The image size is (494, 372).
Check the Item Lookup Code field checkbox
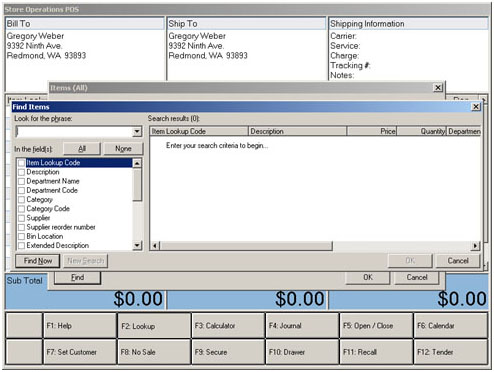pos(21,163)
